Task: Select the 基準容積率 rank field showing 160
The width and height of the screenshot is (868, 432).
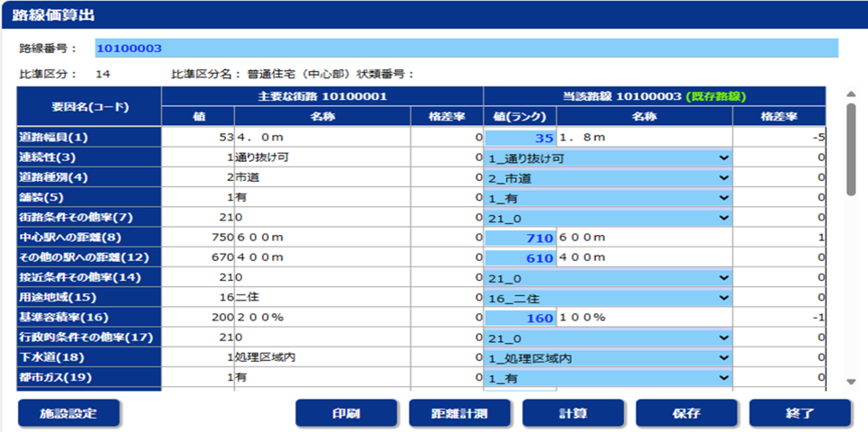Action: [520, 318]
